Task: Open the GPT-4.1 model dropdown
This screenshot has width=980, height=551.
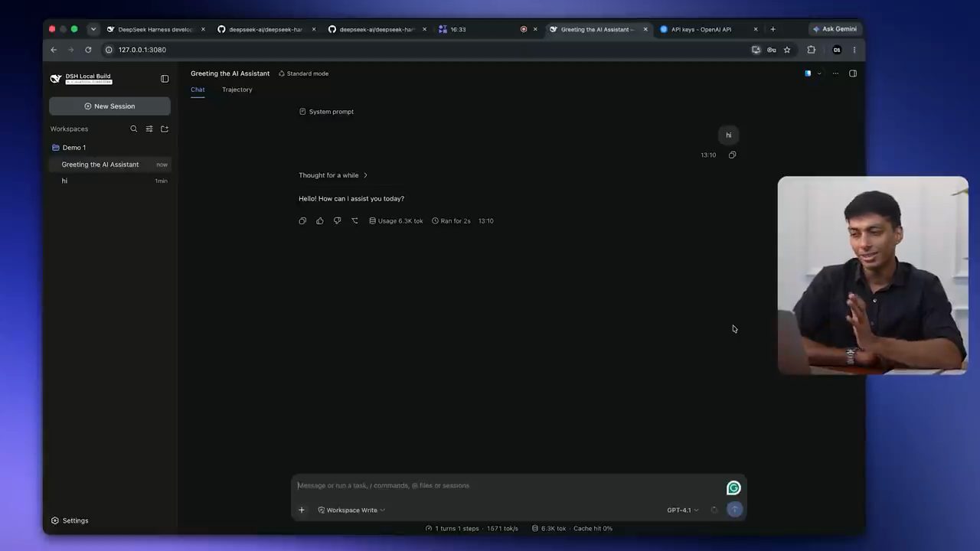Action: [x=682, y=510]
